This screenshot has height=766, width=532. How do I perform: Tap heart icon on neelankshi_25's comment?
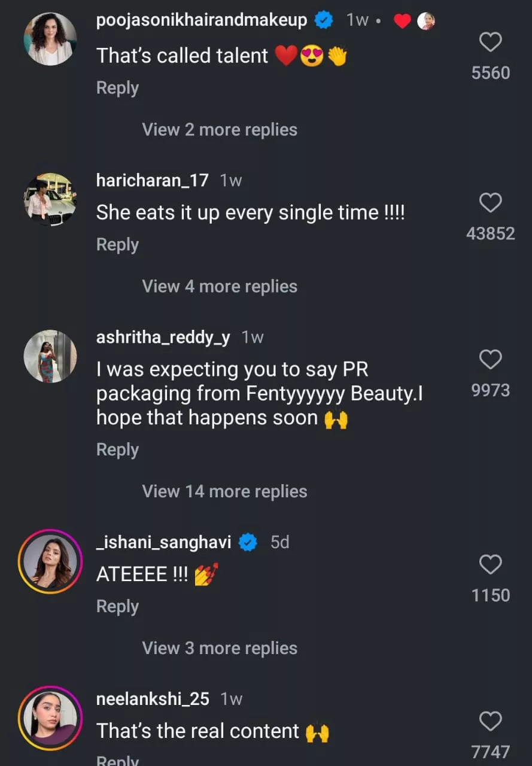[x=491, y=721]
